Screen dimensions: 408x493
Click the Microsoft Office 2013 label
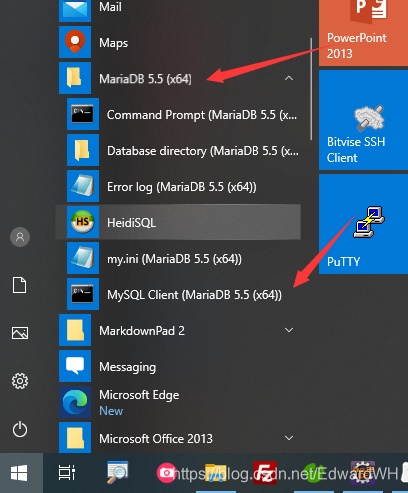[156, 439]
